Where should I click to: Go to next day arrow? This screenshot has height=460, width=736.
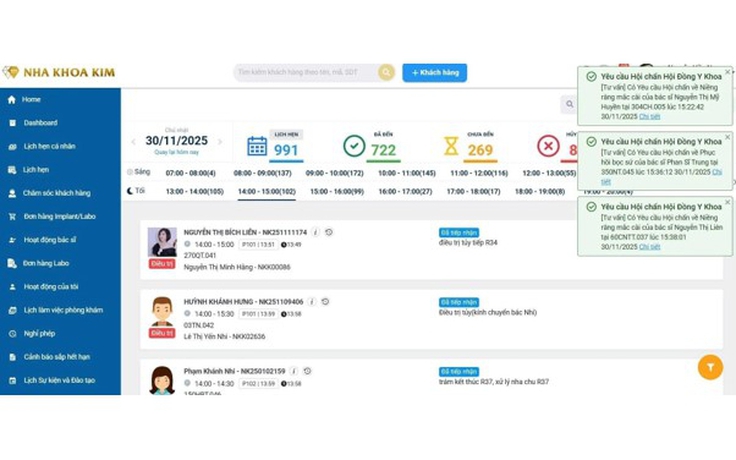coord(220,141)
